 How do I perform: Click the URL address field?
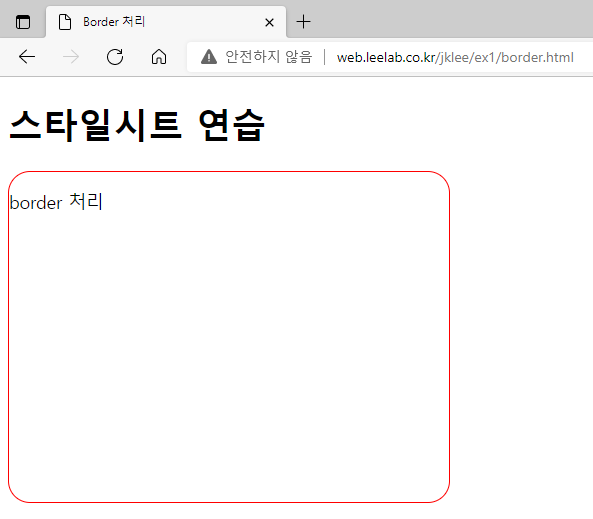(390, 57)
